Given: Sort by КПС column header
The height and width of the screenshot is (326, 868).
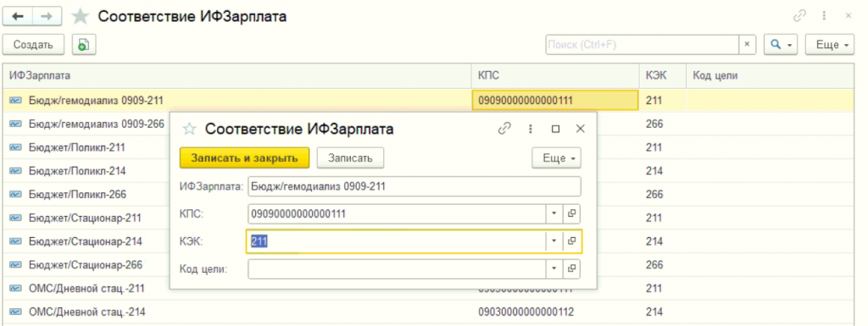Looking at the screenshot, I should click(556, 76).
